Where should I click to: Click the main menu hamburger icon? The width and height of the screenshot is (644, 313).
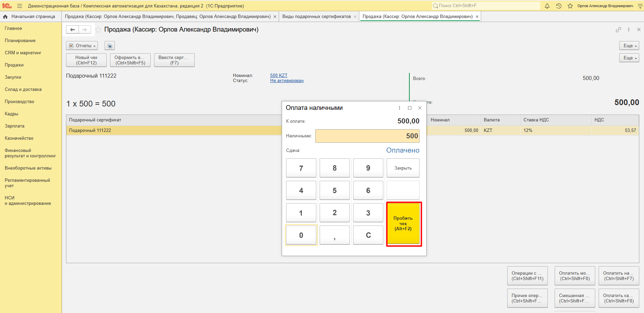point(20,6)
